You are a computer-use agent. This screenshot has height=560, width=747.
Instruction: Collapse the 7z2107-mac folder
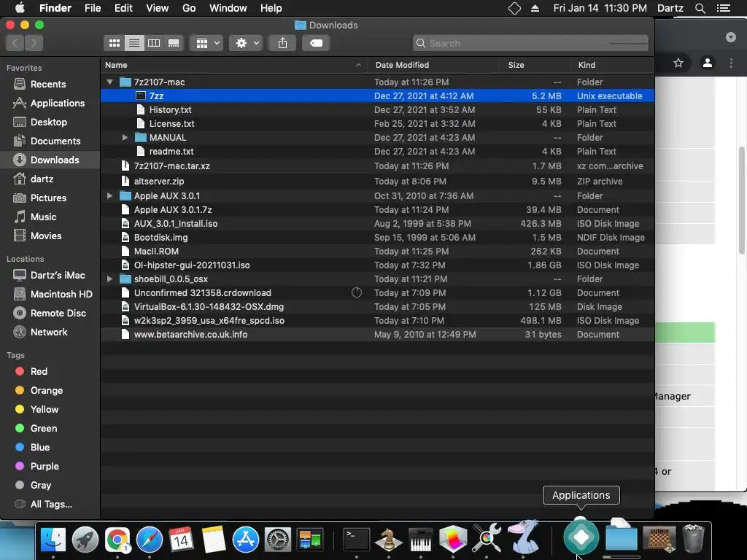coord(109,82)
